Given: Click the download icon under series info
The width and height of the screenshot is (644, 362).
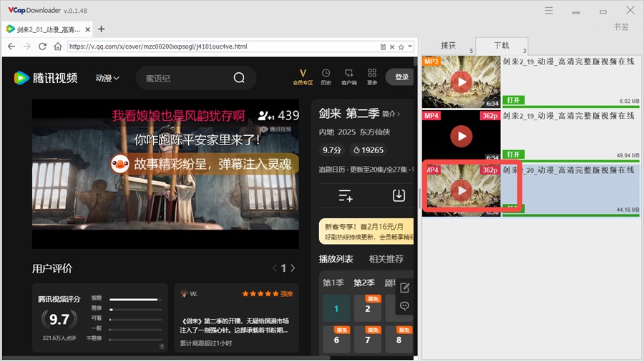Looking at the screenshot, I should [399, 195].
